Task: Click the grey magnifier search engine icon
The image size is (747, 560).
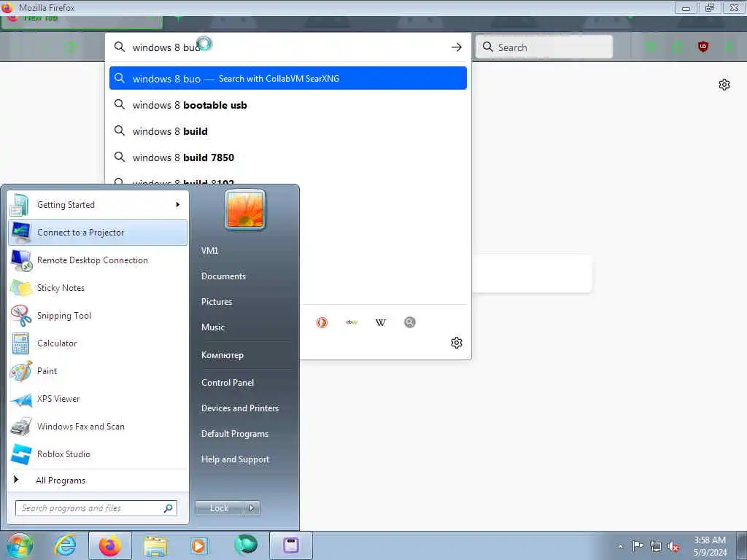Action: coord(410,322)
